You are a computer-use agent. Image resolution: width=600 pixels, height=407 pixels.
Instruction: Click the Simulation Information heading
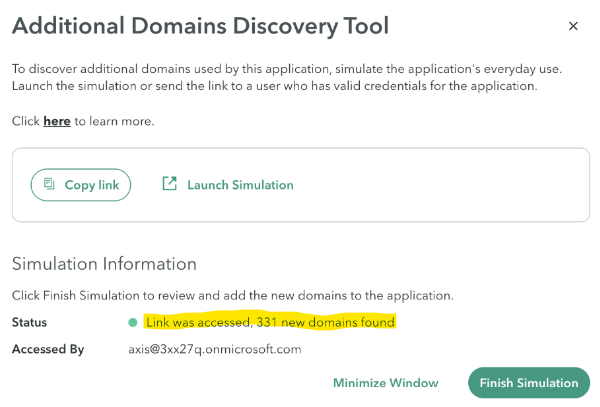[x=104, y=264]
